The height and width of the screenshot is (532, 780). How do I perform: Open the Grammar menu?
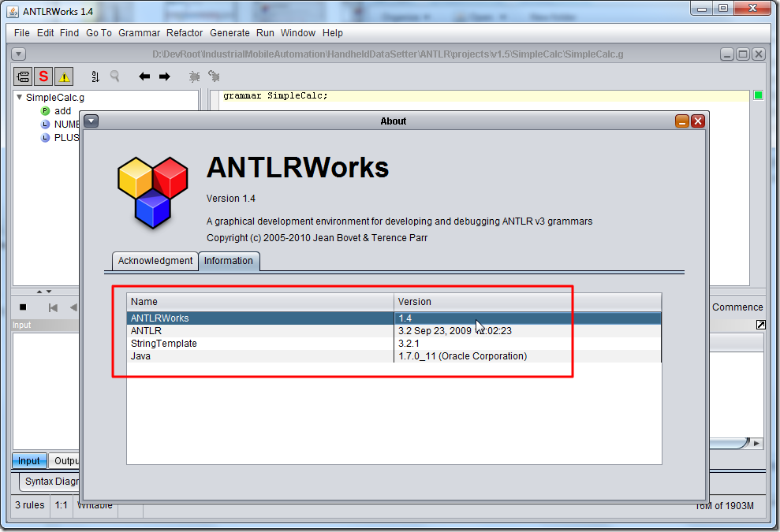(140, 33)
